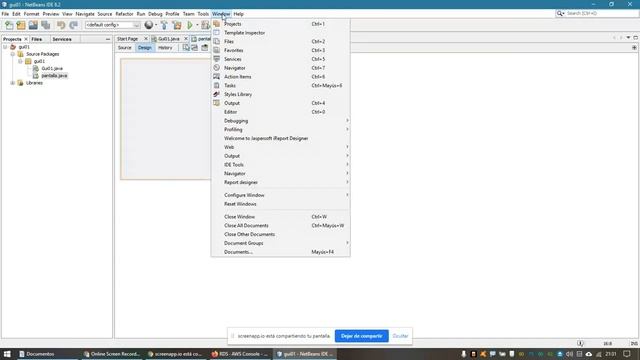Click the search magnifier icon at top right
640x360 pixels.
[560, 13]
